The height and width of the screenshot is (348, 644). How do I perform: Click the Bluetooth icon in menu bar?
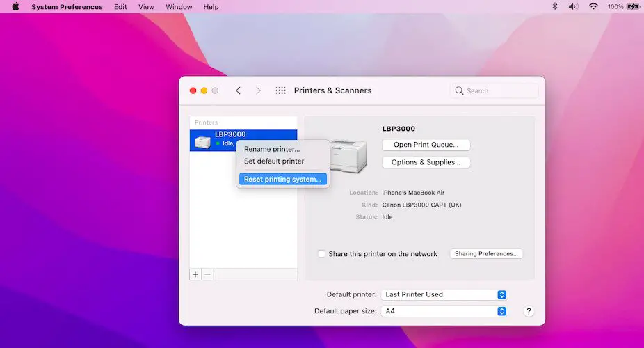coord(555,7)
